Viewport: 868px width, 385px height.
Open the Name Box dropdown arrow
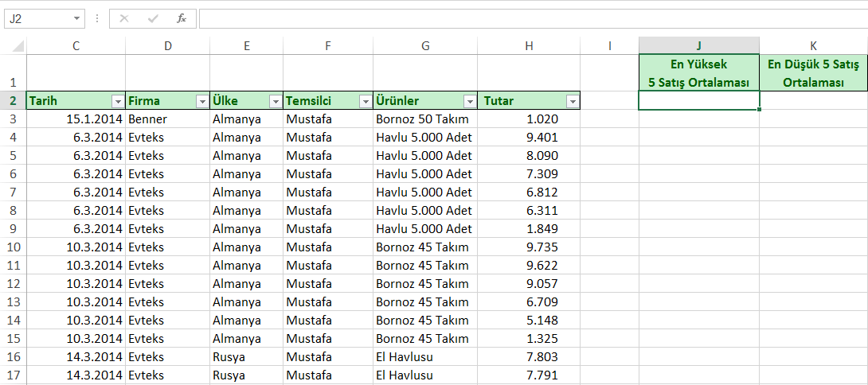coord(76,17)
